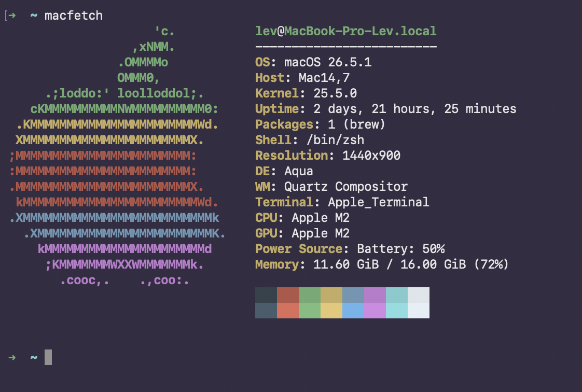Image resolution: width=582 pixels, height=392 pixels.
Task: Click the Memory 11.60 GiB / 16.00 GiB line
Action: tap(382, 264)
